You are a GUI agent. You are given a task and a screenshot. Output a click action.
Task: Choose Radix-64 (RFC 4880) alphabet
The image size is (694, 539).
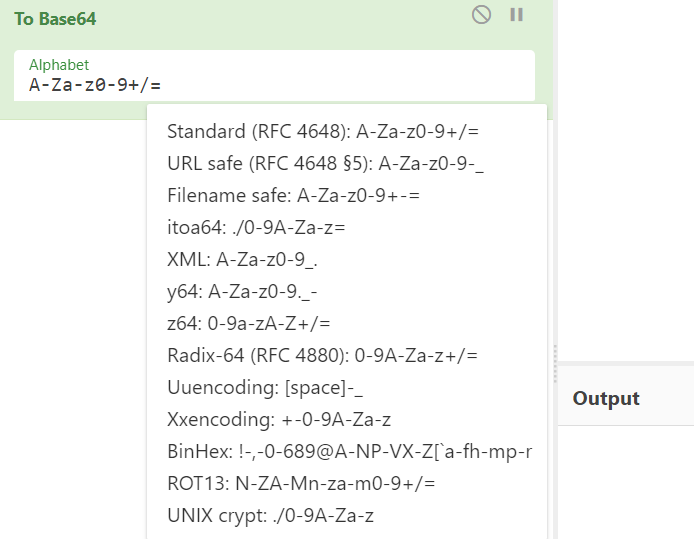pos(322,355)
